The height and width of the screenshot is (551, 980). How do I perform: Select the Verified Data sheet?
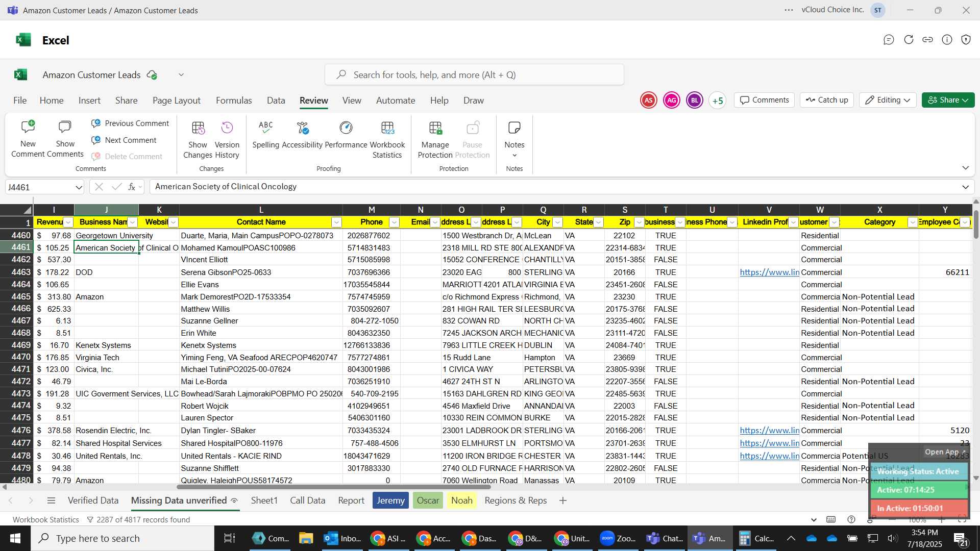point(93,500)
